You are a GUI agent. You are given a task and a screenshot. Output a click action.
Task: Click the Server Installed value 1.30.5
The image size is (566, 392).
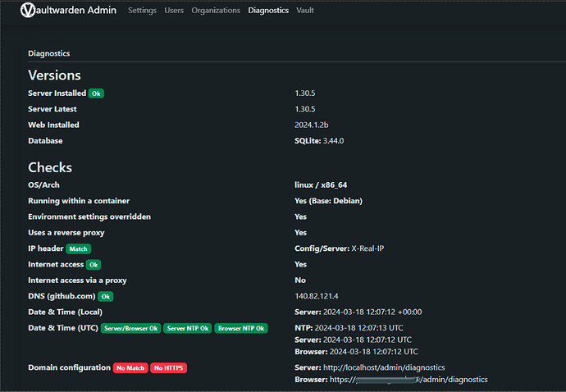pyautogui.click(x=305, y=93)
